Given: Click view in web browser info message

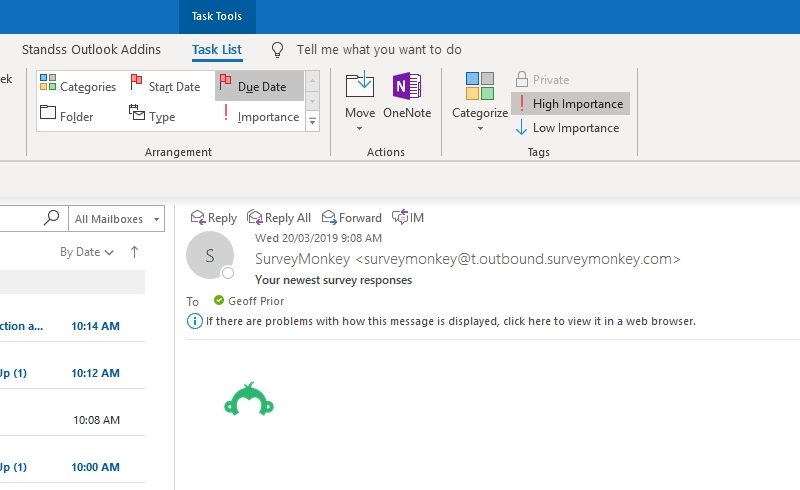Looking at the screenshot, I should tap(451, 321).
